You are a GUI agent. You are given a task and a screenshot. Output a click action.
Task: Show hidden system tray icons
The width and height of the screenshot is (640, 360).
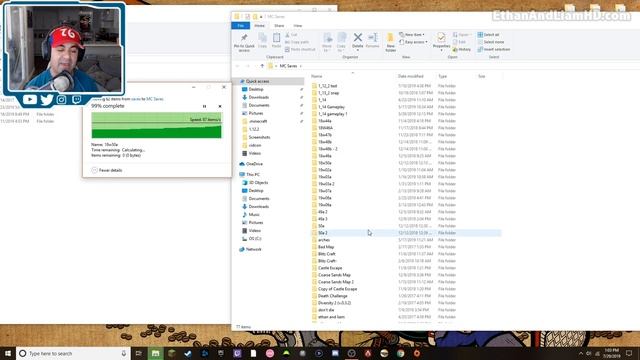(x=581, y=353)
